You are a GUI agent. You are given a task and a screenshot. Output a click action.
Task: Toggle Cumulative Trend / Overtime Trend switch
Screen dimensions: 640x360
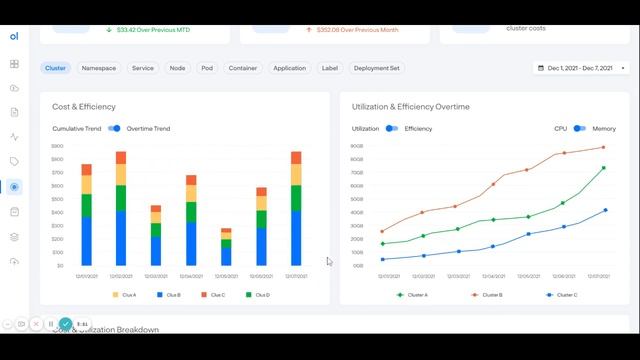114,129
